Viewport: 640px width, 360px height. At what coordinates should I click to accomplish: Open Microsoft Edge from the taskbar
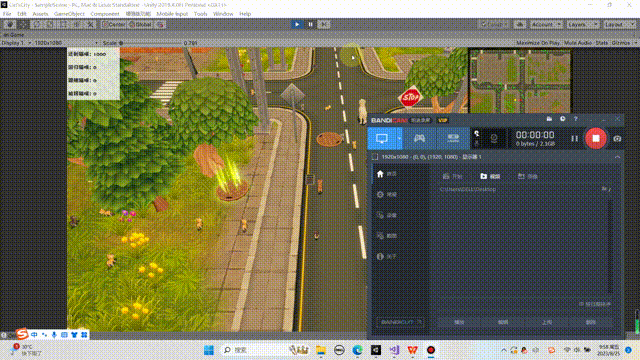pyautogui.click(x=358, y=350)
